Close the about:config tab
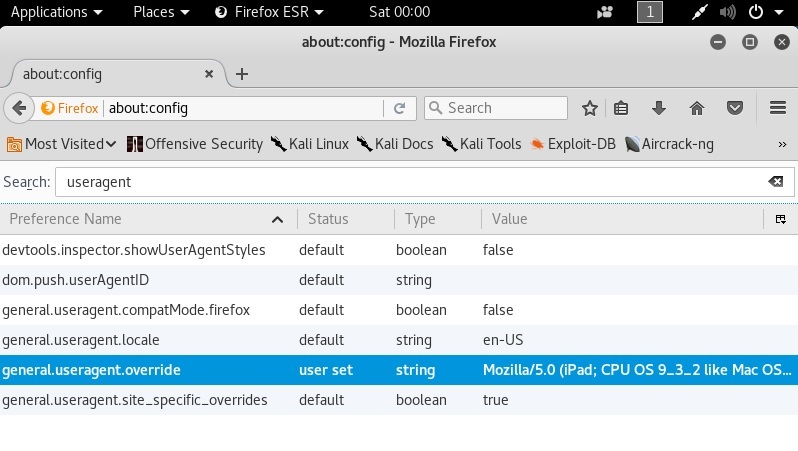Viewport: 798px width, 451px height. coord(209,74)
